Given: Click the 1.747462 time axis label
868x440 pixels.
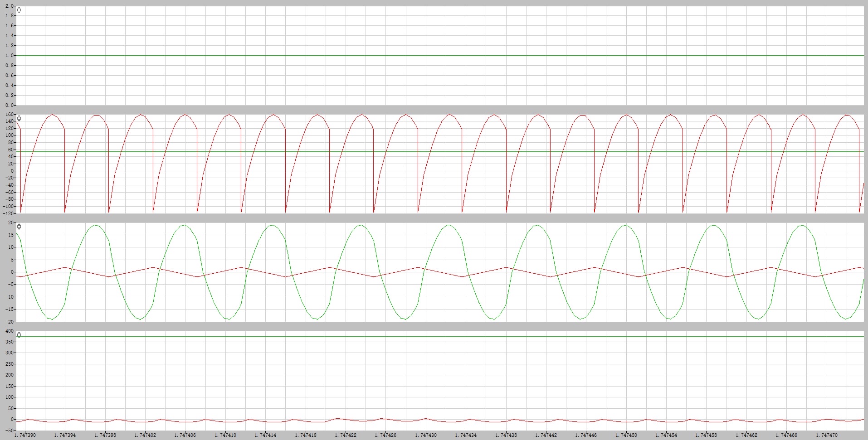Looking at the screenshot, I should [x=746, y=435].
